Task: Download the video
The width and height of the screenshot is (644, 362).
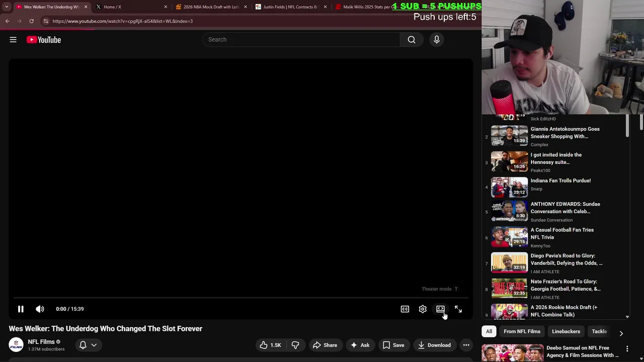Action: [x=434, y=345]
